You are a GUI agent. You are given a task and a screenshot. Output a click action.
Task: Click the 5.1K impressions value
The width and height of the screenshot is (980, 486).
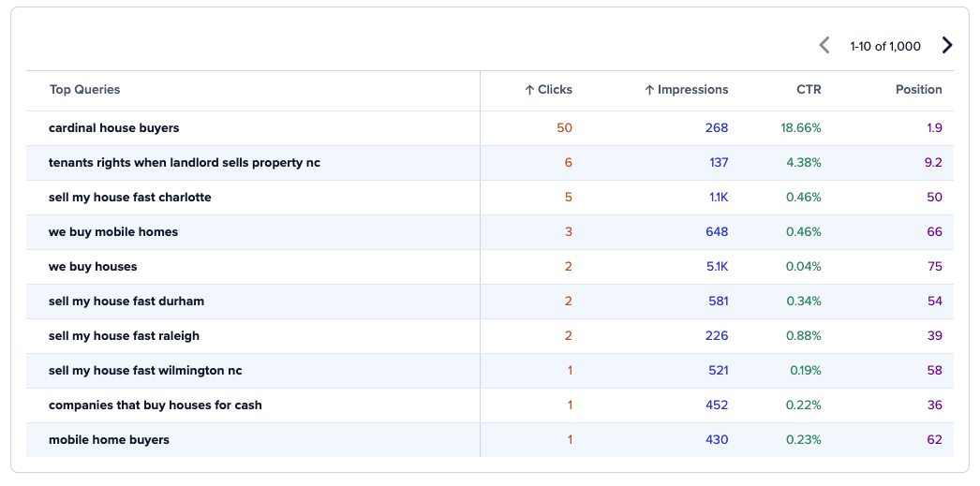click(x=716, y=267)
